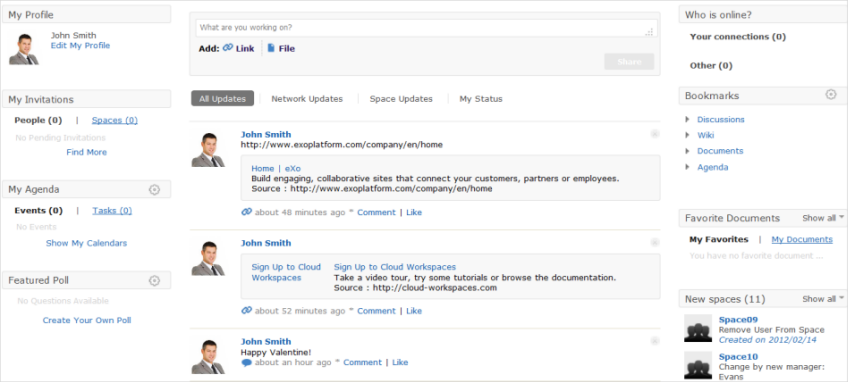
Task: Click the Link attachment icon
Action: pyautogui.click(x=228, y=48)
